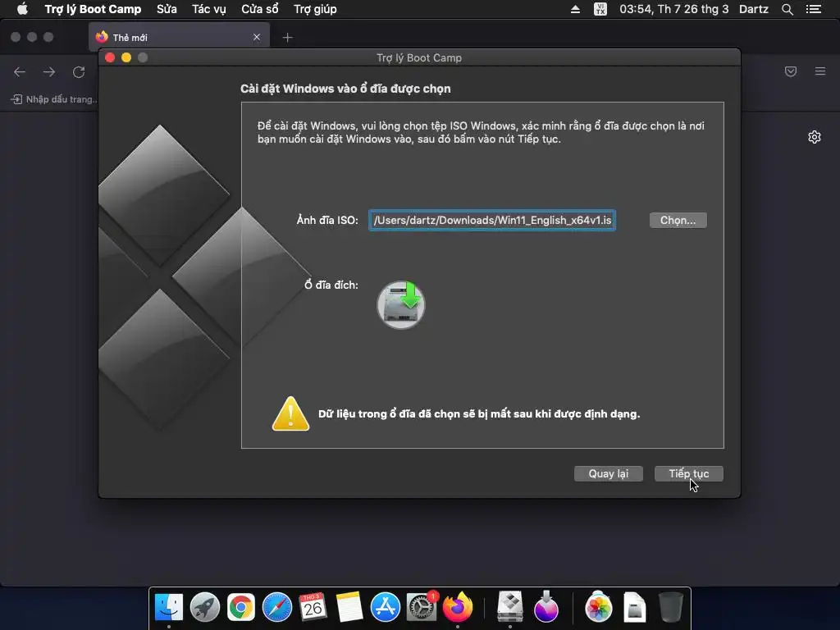The width and height of the screenshot is (840, 630).
Task: Click Boot Camp Assistant Dock icon
Action: (509, 607)
